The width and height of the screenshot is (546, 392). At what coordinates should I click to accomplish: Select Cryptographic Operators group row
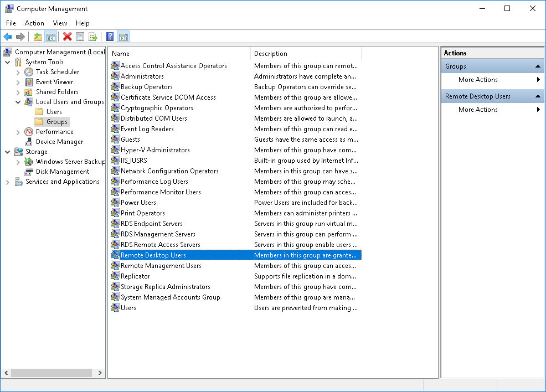coord(236,108)
